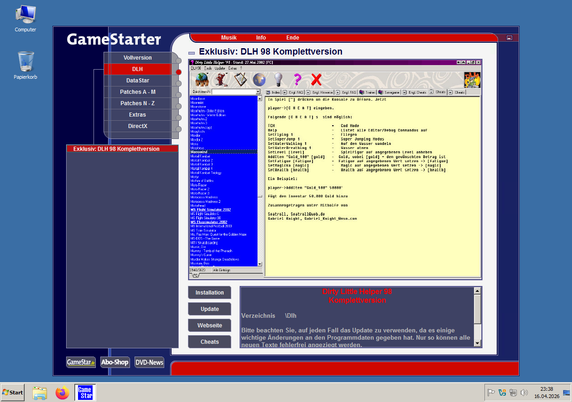Click Ende to quit GameStarter

coord(292,38)
